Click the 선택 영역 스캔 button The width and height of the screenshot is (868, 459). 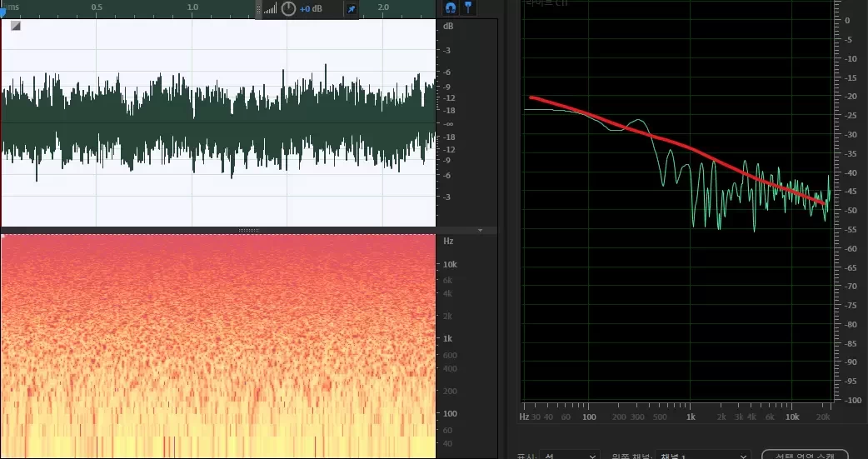pyautogui.click(x=804, y=455)
